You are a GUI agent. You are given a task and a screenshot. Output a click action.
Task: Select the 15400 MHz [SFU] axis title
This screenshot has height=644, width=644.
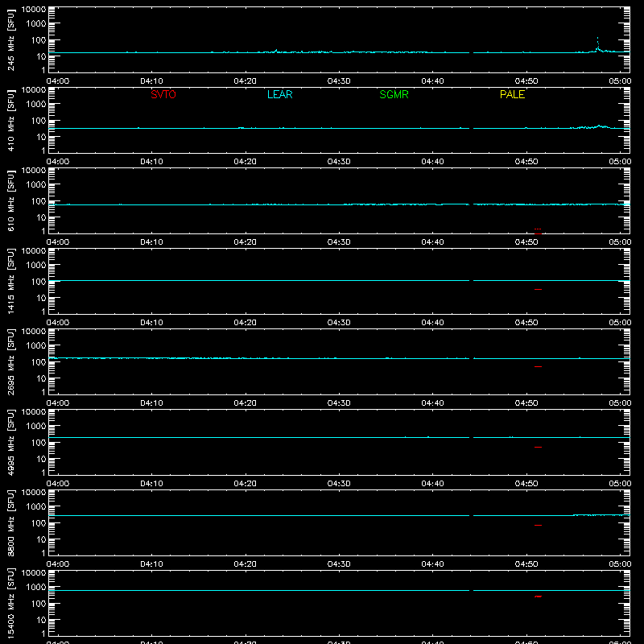tap(10, 604)
